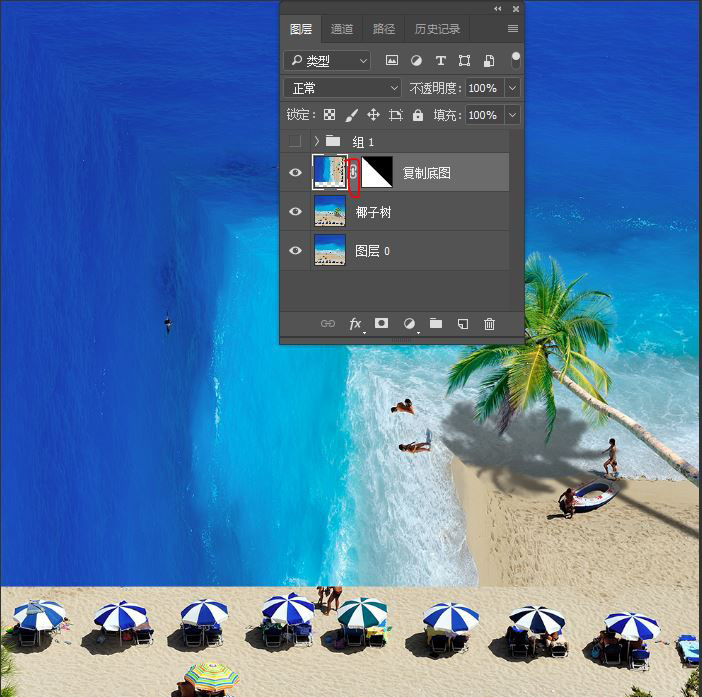Open layer style fx menu
The image size is (702, 697).
pyautogui.click(x=355, y=324)
